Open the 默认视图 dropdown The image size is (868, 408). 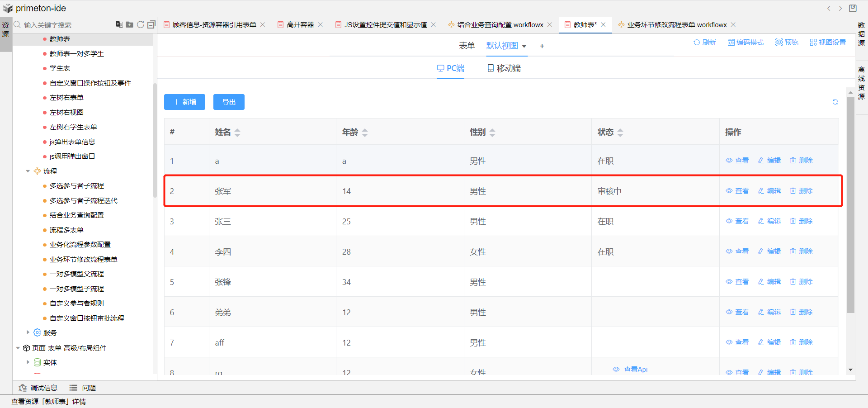pyautogui.click(x=506, y=46)
